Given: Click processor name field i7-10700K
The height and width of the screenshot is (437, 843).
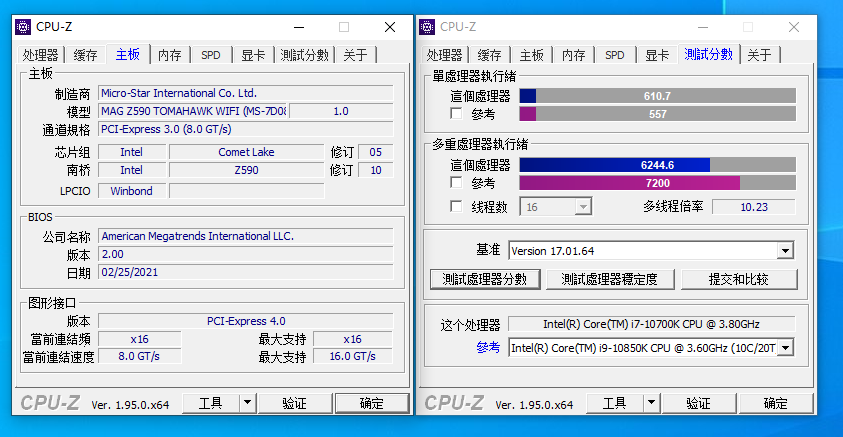Looking at the screenshot, I should click(651, 324).
